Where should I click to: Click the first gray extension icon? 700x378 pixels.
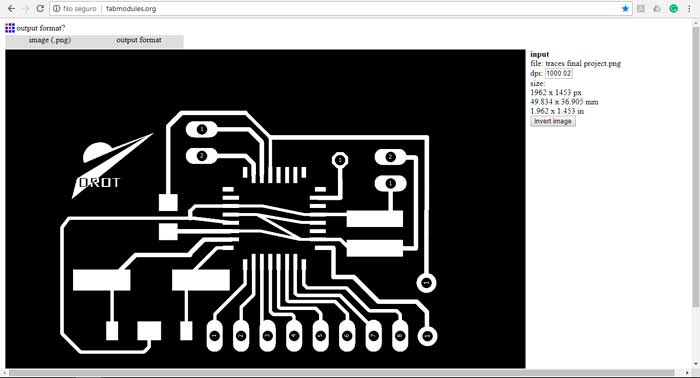641,8
